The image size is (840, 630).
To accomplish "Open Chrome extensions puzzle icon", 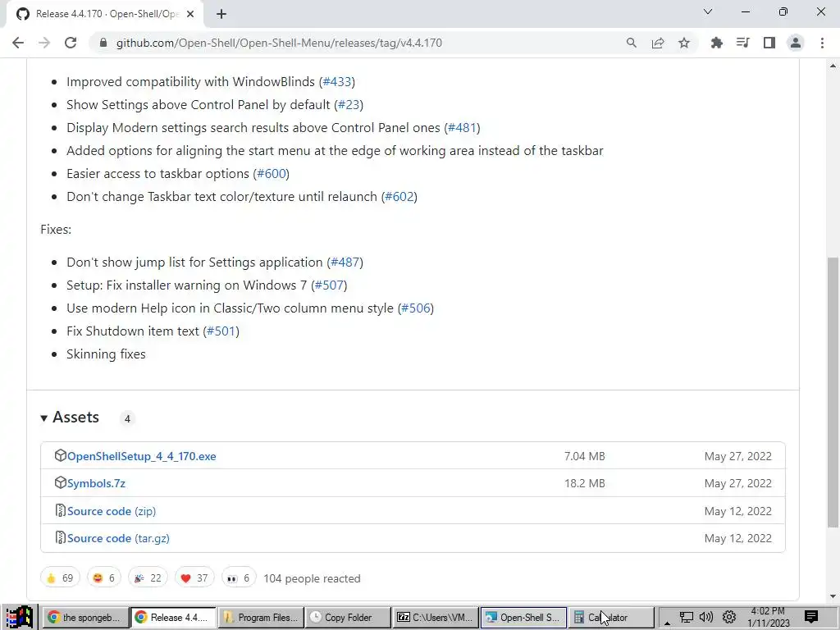I will (716, 43).
